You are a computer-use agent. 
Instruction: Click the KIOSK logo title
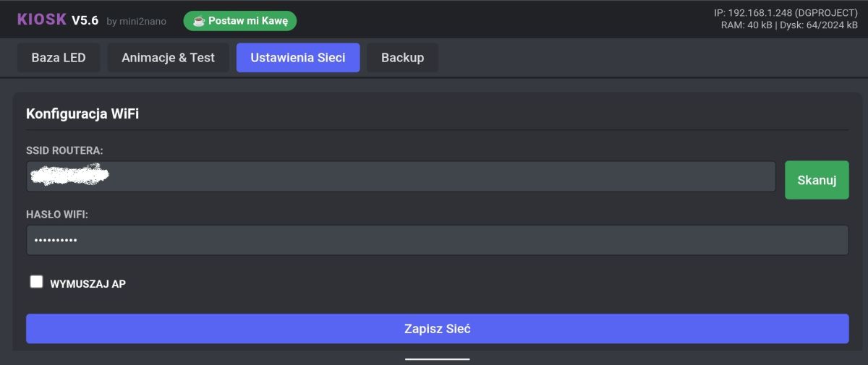[x=41, y=20]
